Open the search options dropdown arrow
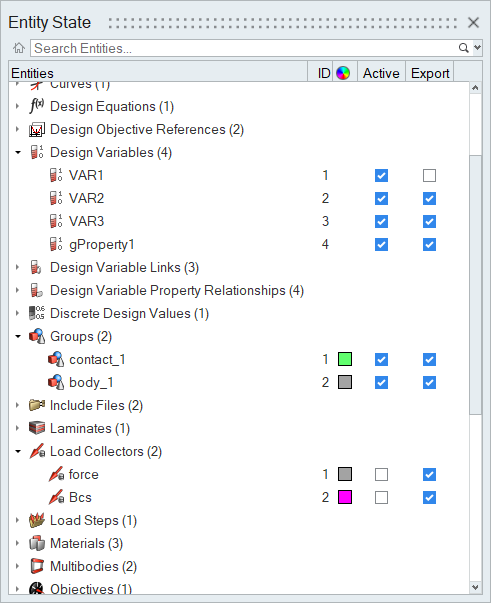Viewport: 491px width, 603px height. [x=477, y=48]
